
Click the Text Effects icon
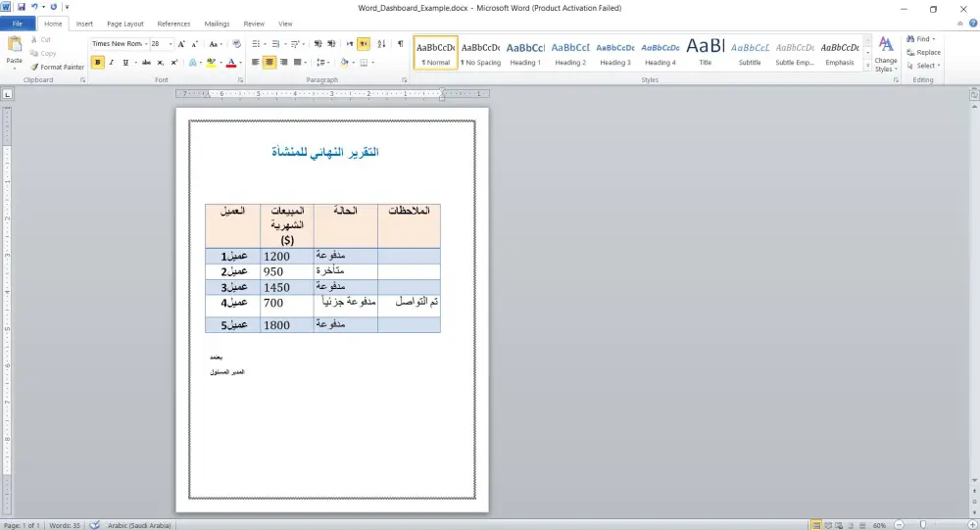193,63
